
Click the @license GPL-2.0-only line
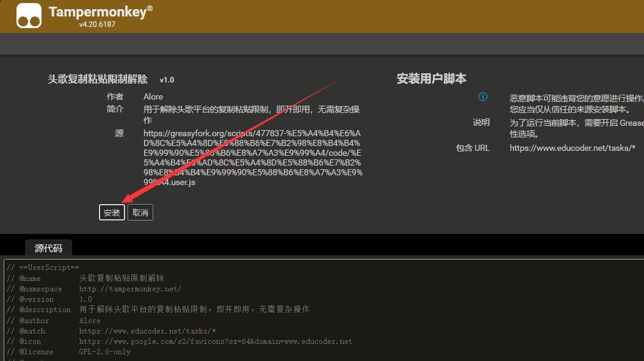click(68, 352)
